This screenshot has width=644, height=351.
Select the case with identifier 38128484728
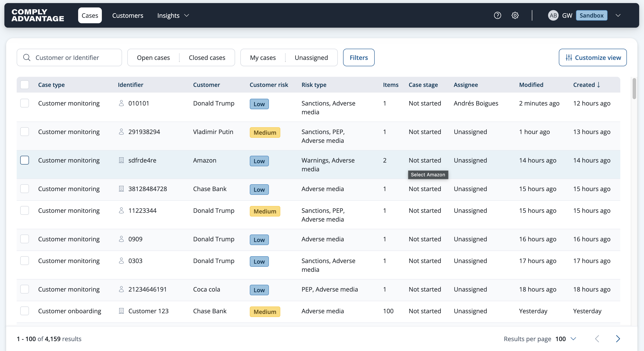[25, 189]
